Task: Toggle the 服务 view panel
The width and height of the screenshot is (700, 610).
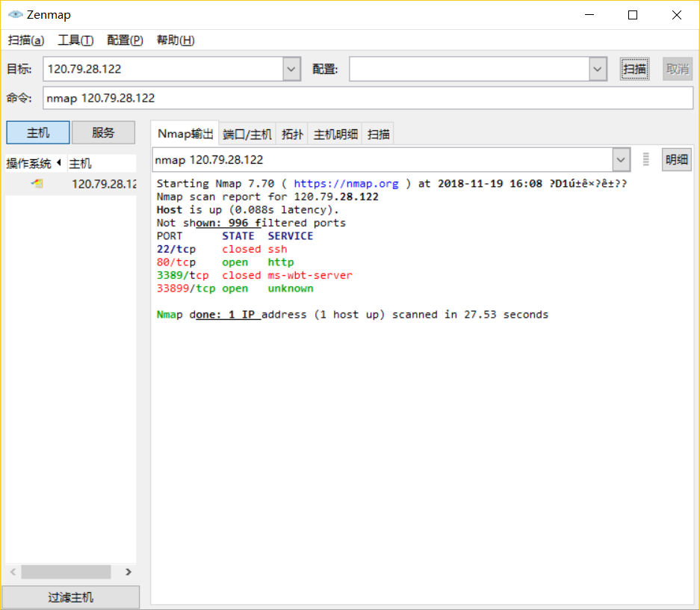Action: (103, 132)
